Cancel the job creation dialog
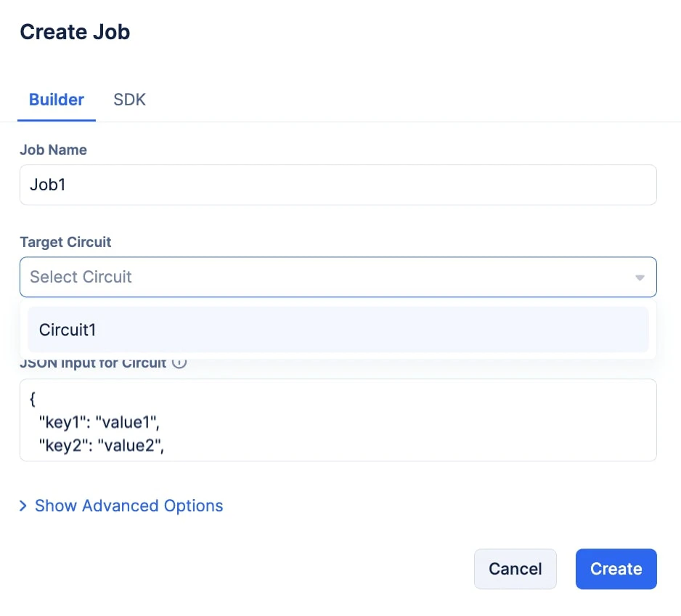Image resolution: width=681 pixels, height=616 pixels. (515, 569)
